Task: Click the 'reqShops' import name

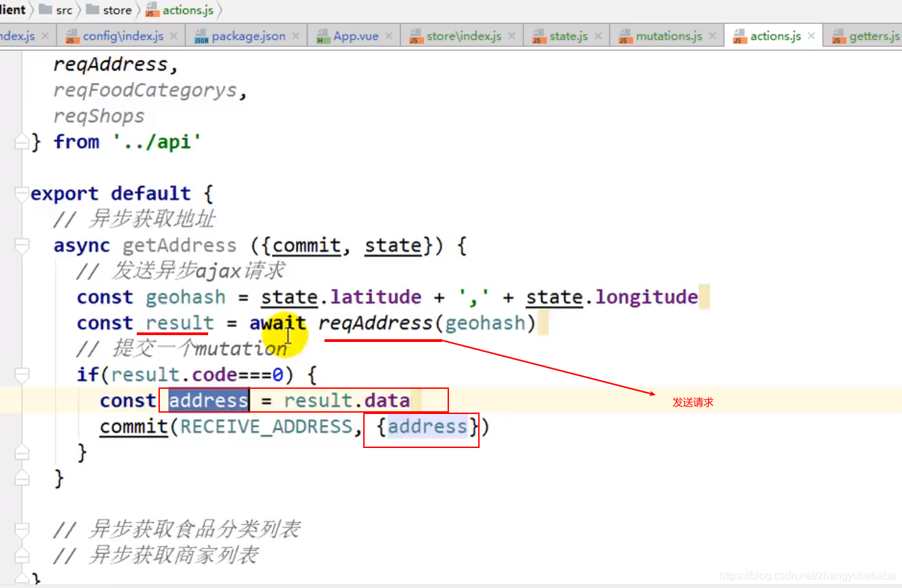Action: [99, 117]
